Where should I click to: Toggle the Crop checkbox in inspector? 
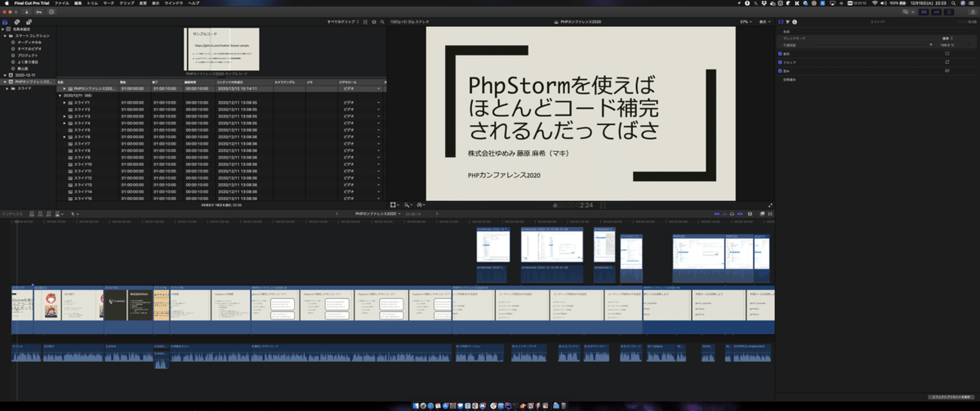coord(780,62)
